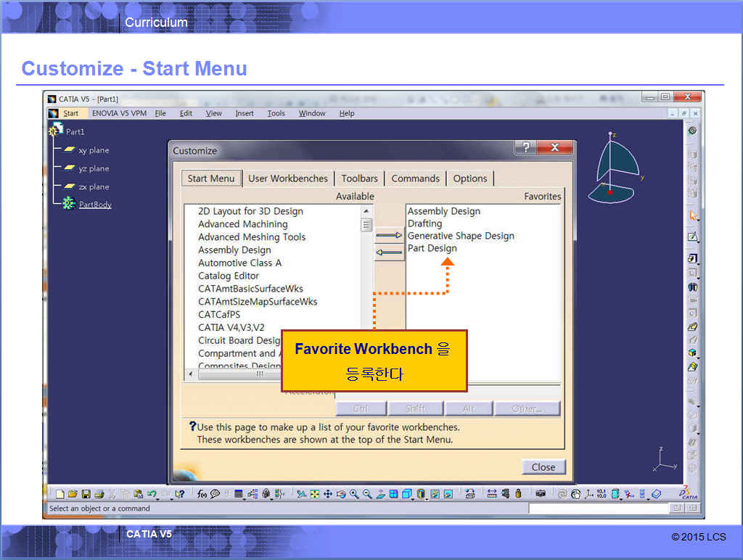Click the Zoom In magnifier icon
Viewport: 743px width, 560px height.
[x=354, y=494]
